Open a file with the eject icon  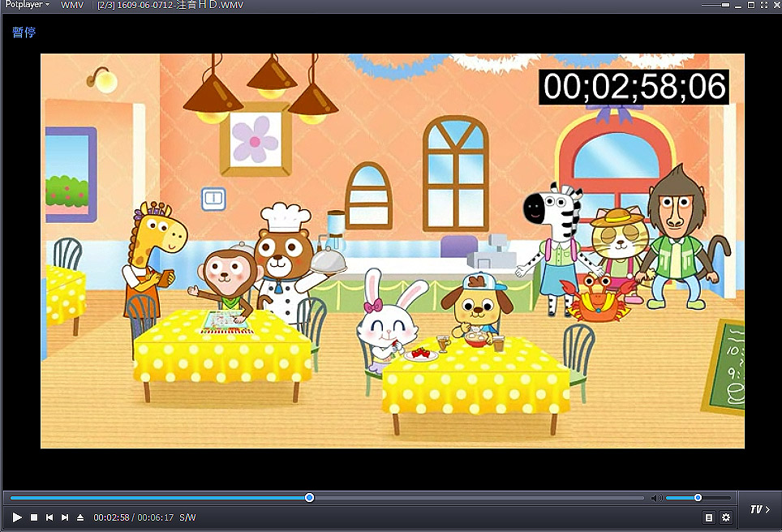[x=80, y=517]
